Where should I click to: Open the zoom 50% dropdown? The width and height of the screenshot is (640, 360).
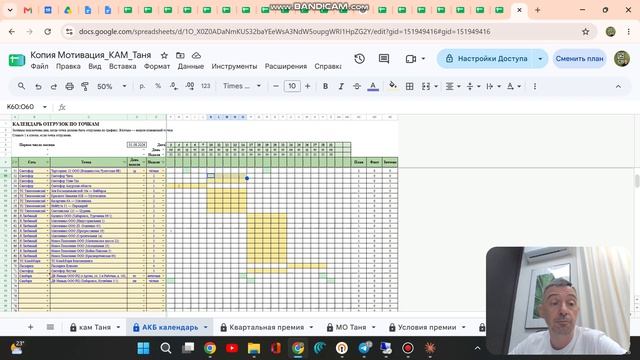click(x=111, y=87)
